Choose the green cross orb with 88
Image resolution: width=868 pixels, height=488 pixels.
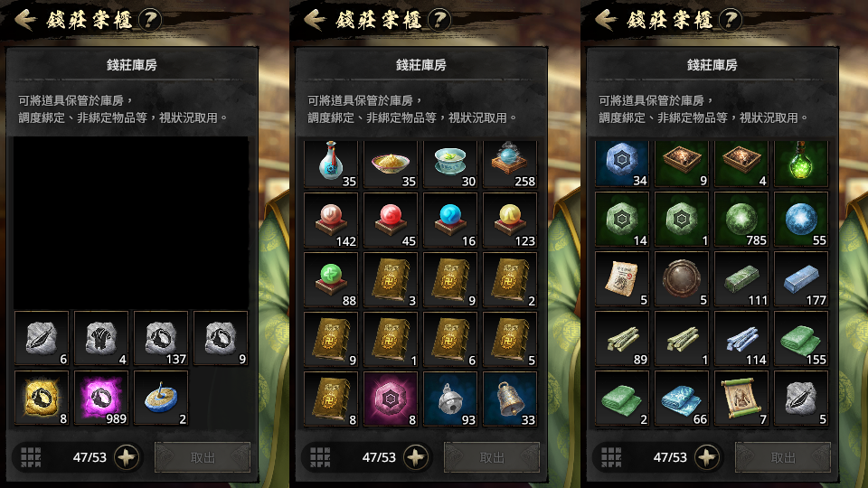[x=331, y=279]
